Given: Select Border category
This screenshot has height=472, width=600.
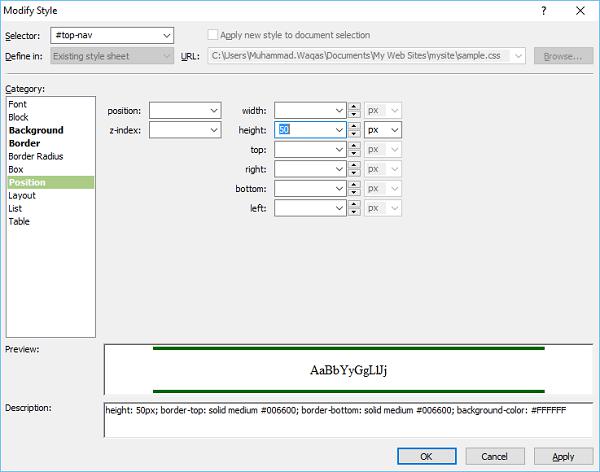Looking at the screenshot, I should pyautogui.click(x=24, y=143).
